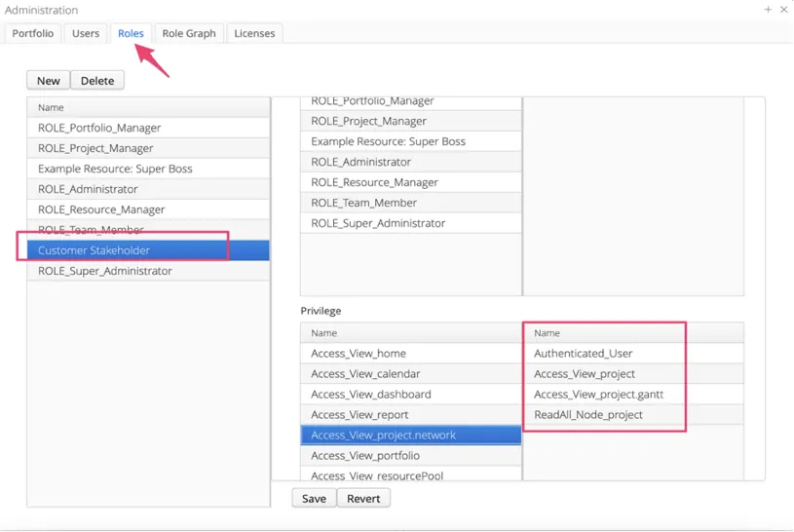Go to the Licenses tab

pyautogui.click(x=254, y=33)
